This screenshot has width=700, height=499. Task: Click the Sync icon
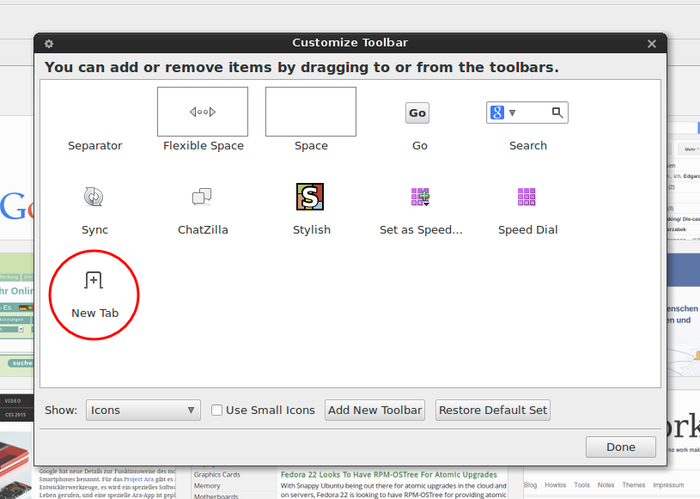click(94, 196)
